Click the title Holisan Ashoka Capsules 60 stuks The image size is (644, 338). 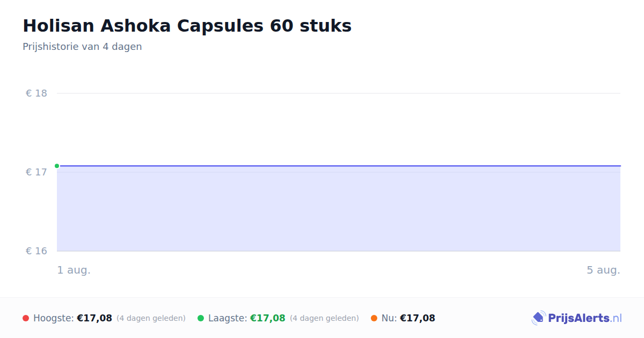click(x=187, y=26)
